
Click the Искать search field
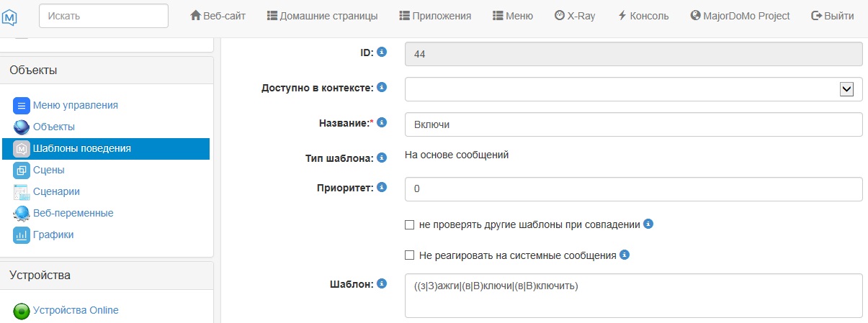(x=104, y=16)
